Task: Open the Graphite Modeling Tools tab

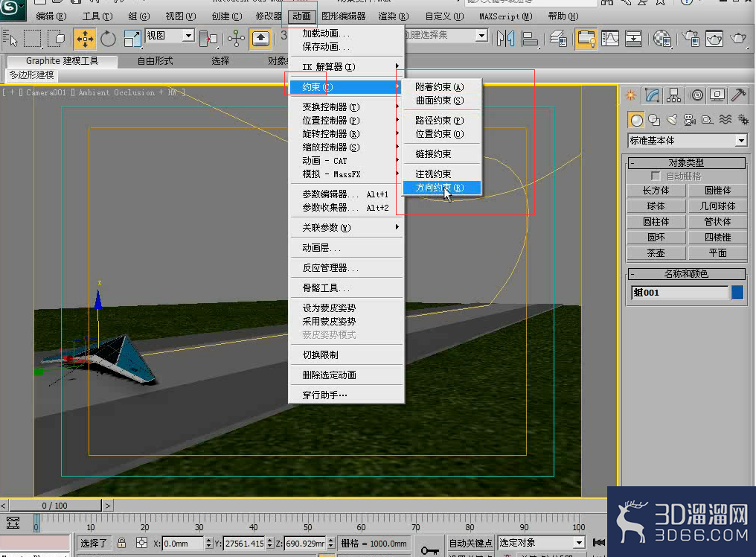Action: pyautogui.click(x=62, y=61)
